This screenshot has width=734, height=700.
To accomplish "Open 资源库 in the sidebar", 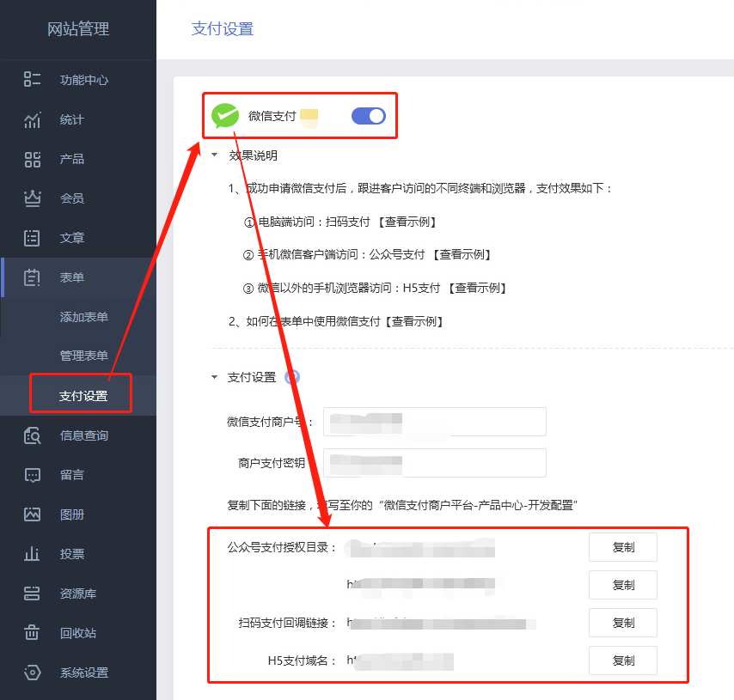I will pyautogui.click(x=78, y=593).
